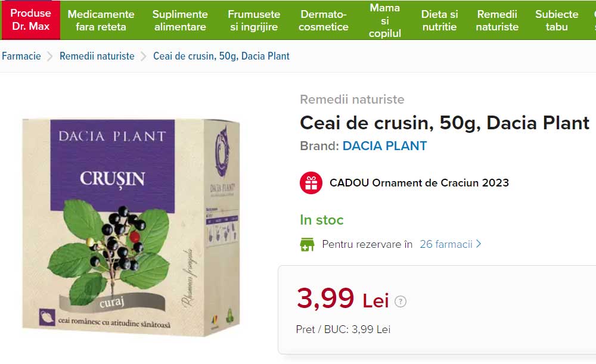Click the price info question mark icon
This screenshot has width=596, height=364.
pos(401,301)
